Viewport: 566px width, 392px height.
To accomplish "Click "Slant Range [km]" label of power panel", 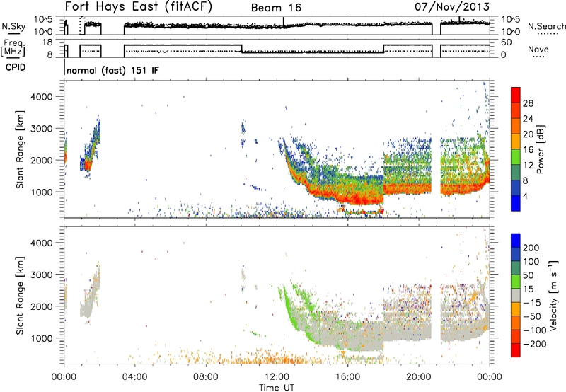I will pos(21,149).
